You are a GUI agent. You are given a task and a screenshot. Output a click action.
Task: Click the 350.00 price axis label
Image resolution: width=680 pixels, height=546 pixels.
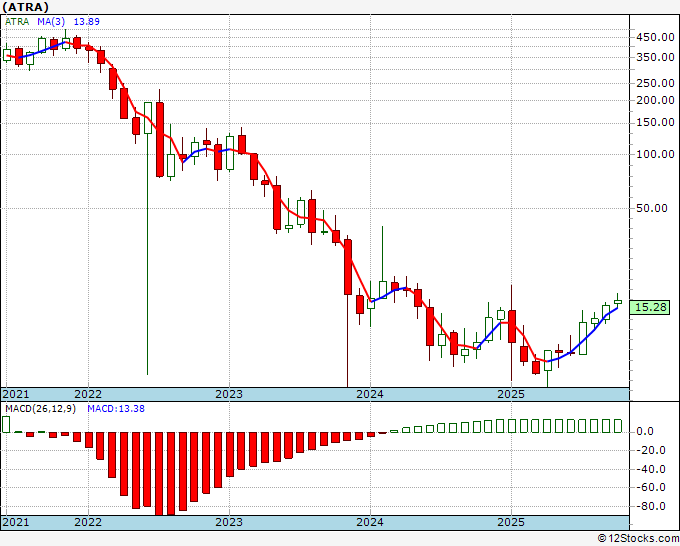tap(655, 57)
